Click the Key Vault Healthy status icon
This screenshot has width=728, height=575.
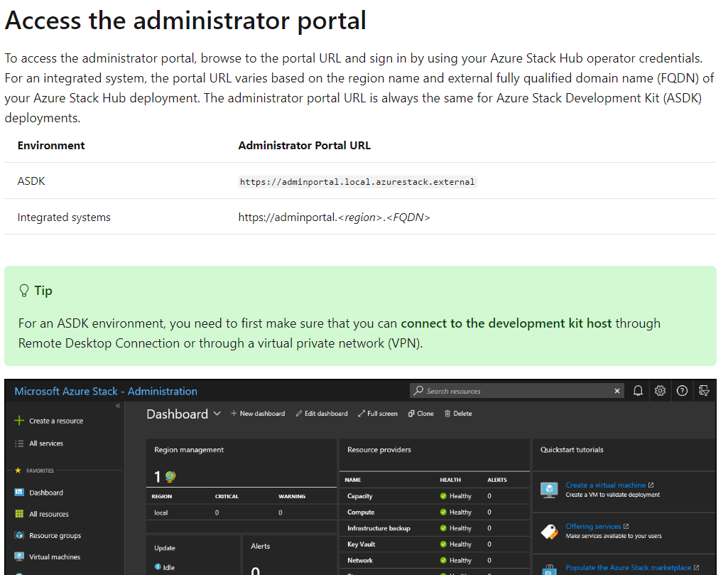pos(443,544)
